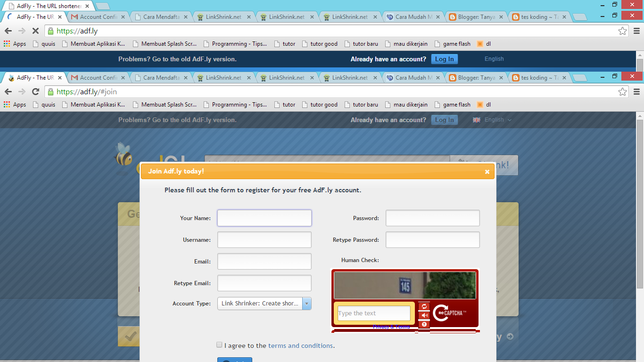Stop loading the page in the adf.ly window
The height and width of the screenshot is (362, 644).
[35, 31]
